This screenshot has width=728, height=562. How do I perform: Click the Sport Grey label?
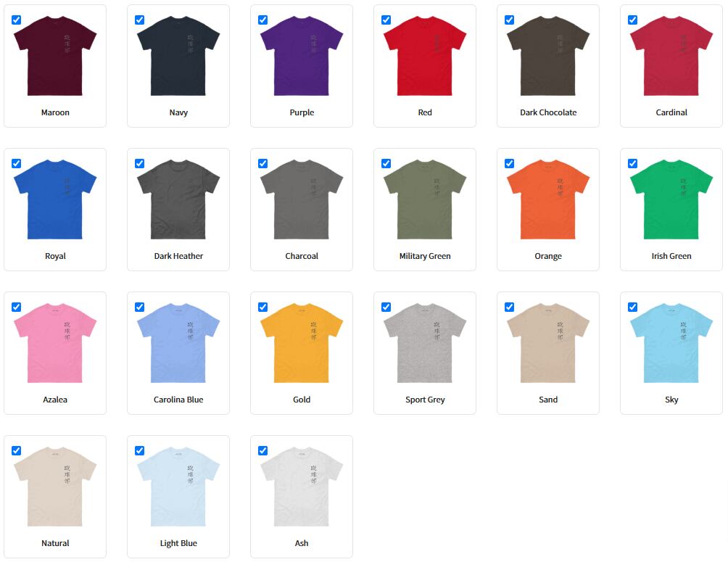click(425, 400)
